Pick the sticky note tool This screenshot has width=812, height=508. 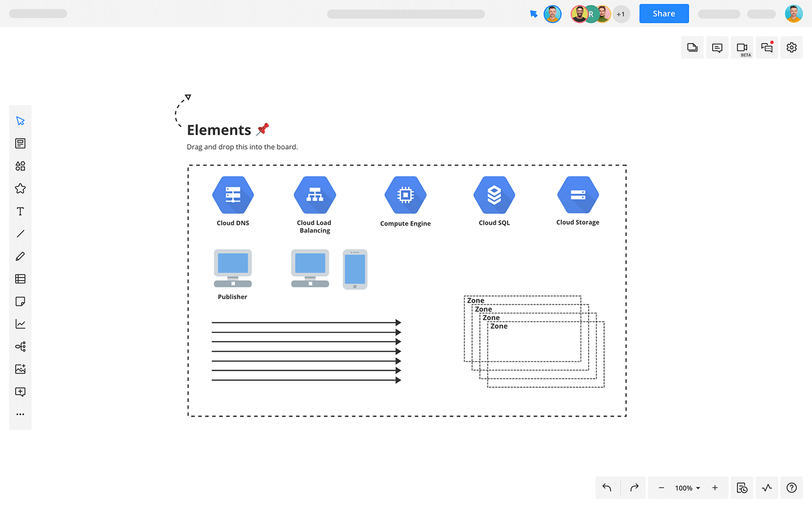pos(20,301)
